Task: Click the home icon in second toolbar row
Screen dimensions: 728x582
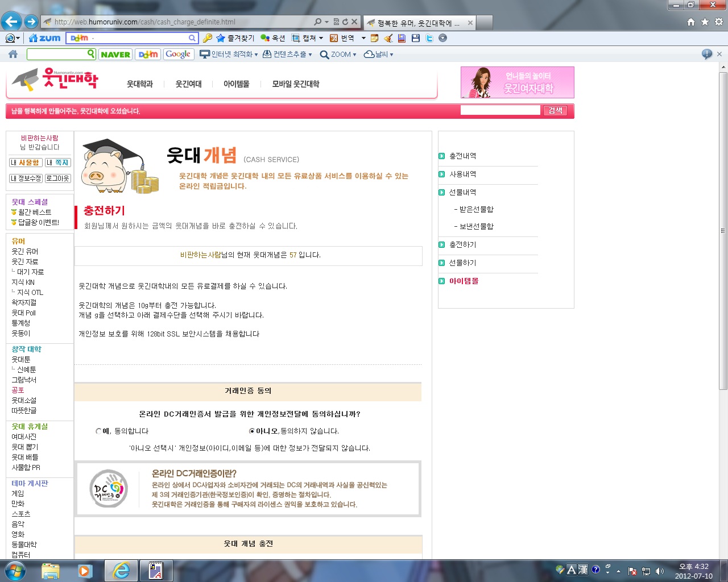Action: [x=13, y=54]
